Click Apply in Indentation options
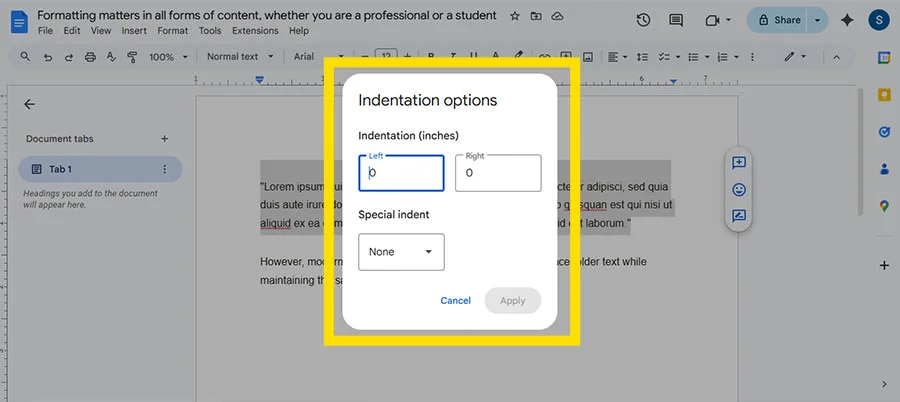The width and height of the screenshot is (900, 402). tap(513, 300)
